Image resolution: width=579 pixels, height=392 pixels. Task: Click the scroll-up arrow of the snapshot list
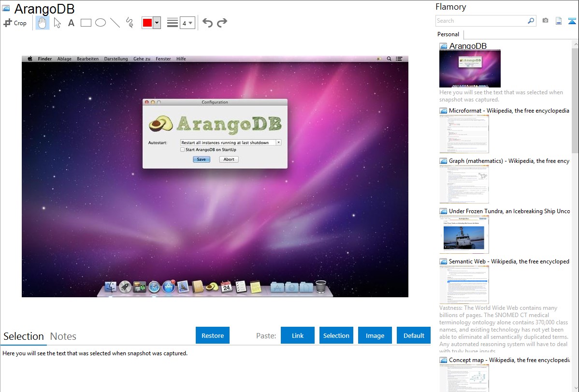point(575,44)
